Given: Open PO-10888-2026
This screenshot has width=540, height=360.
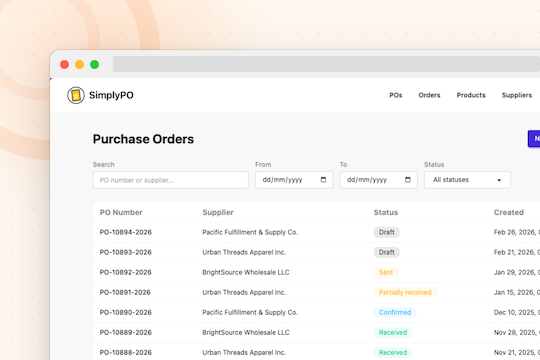Looking at the screenshot, I should [126, 352].
